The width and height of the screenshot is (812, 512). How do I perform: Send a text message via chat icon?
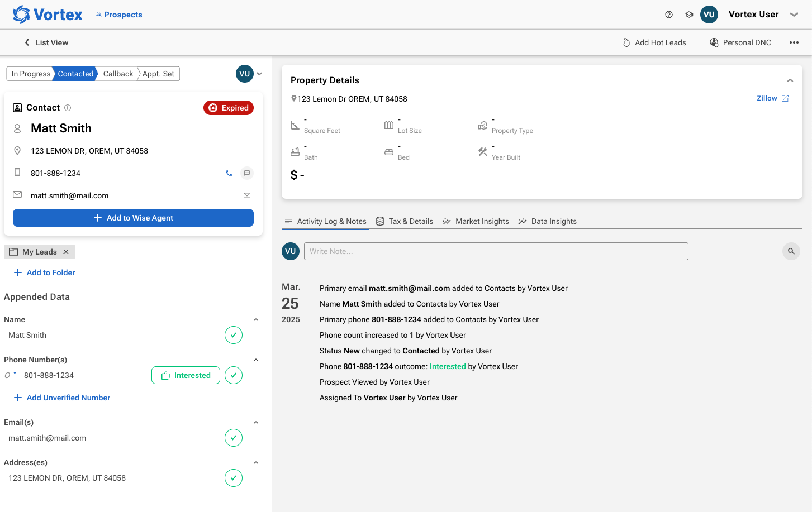click(247, 173)
